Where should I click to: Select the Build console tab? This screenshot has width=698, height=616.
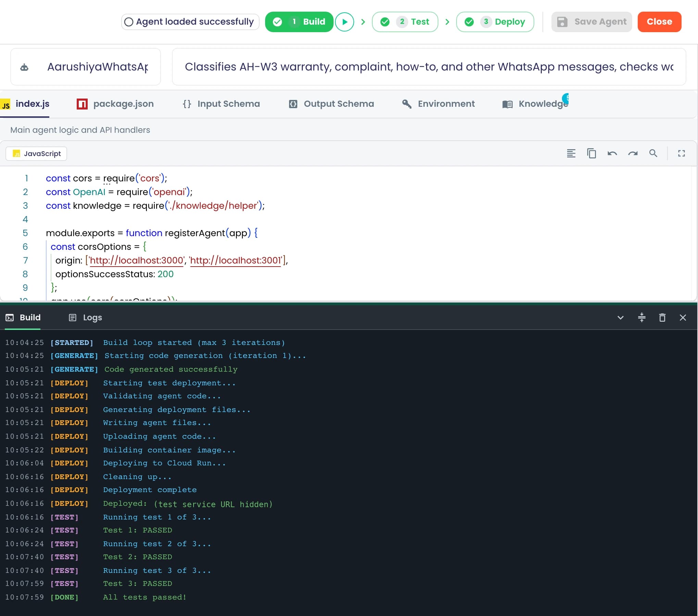23,318
